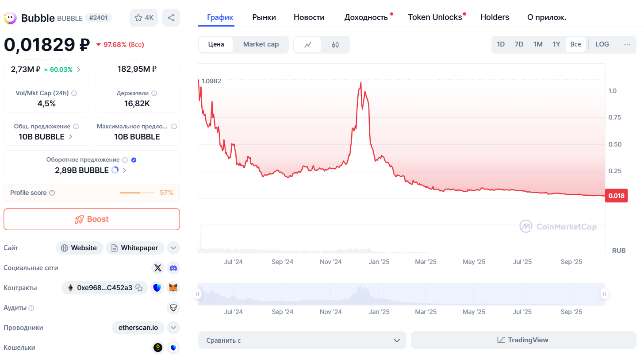This screenshot has width=644, height=356.
Task: Select the Market cap chart option
Action: (x=261, y=44)
